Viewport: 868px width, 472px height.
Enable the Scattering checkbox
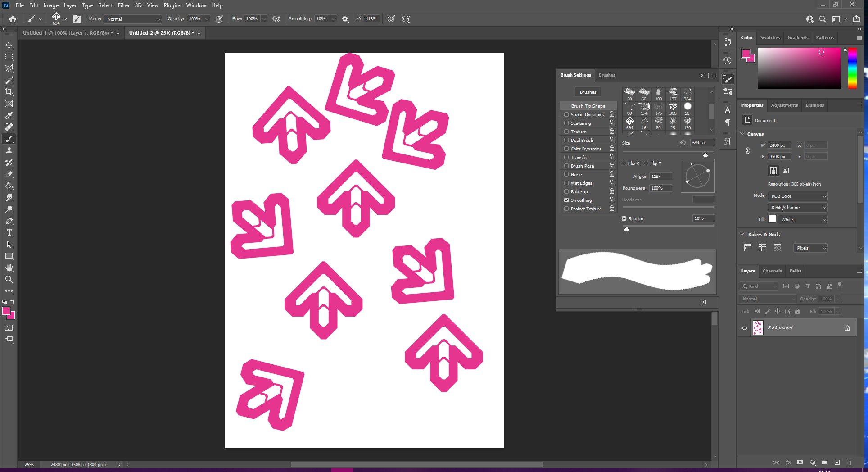point(566,123)
